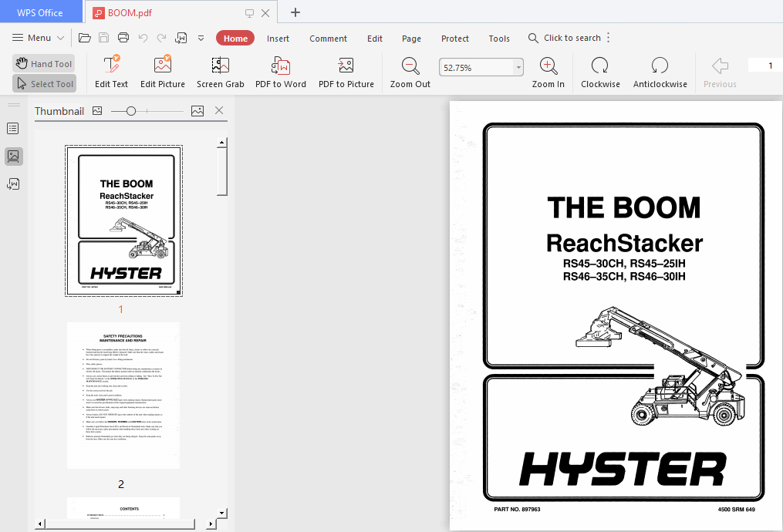This screenshot has width=783, height=532.
Task: Click the Print icon
Action: click(123, 38)
